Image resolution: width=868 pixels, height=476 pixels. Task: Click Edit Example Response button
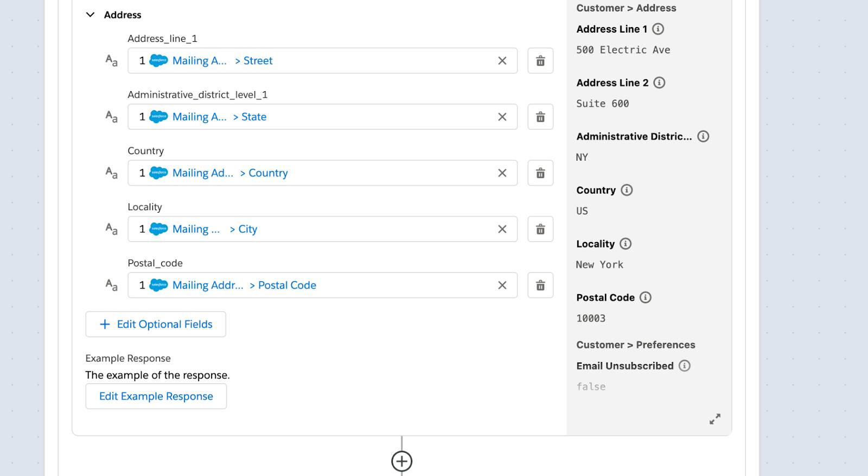[x=156, y=396]
